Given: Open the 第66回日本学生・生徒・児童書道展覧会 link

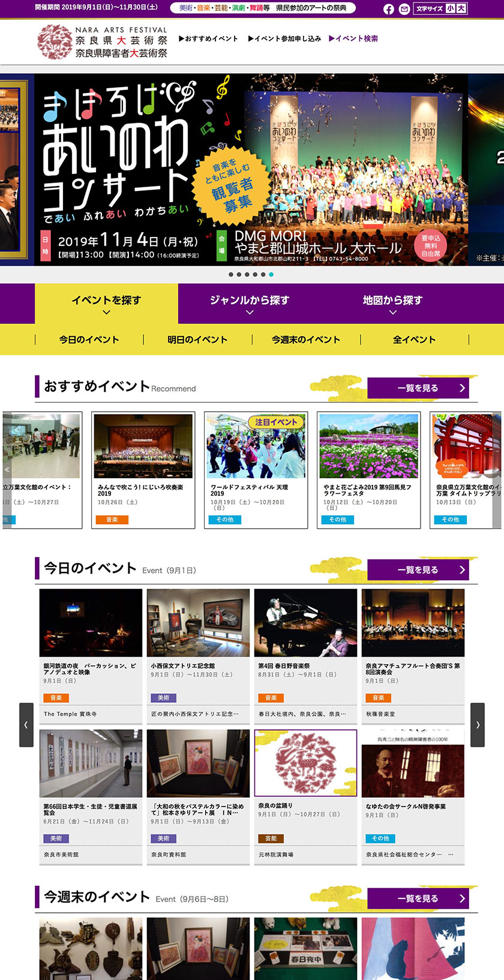Looking at the screenshot, I should pyautogui.click(x=91, y=810).
